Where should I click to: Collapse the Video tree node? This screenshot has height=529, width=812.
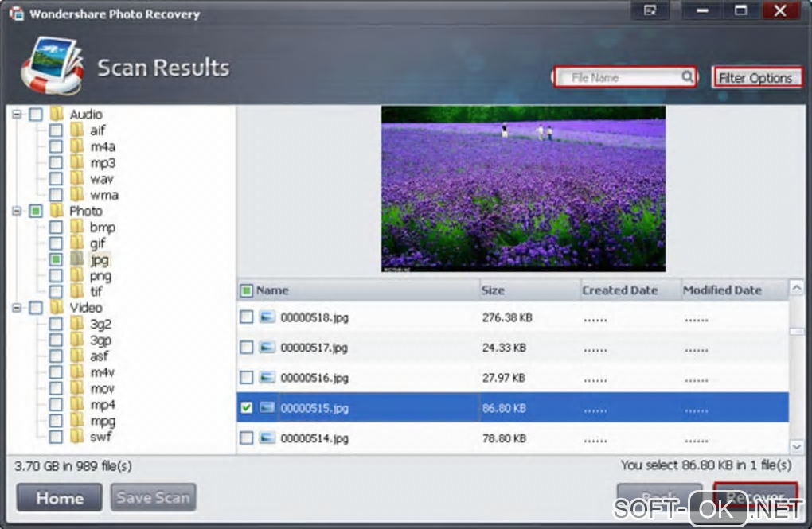(x=17, y=308)
